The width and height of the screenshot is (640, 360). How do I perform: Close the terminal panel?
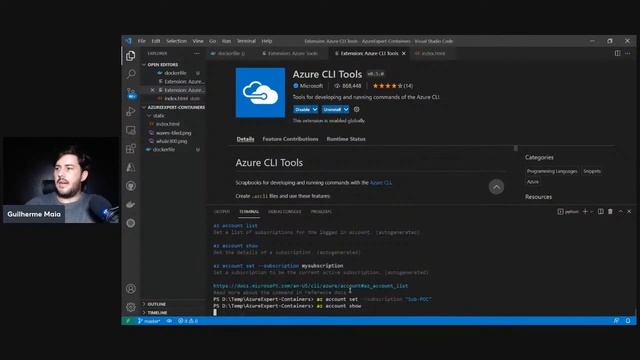click(629, 211)
